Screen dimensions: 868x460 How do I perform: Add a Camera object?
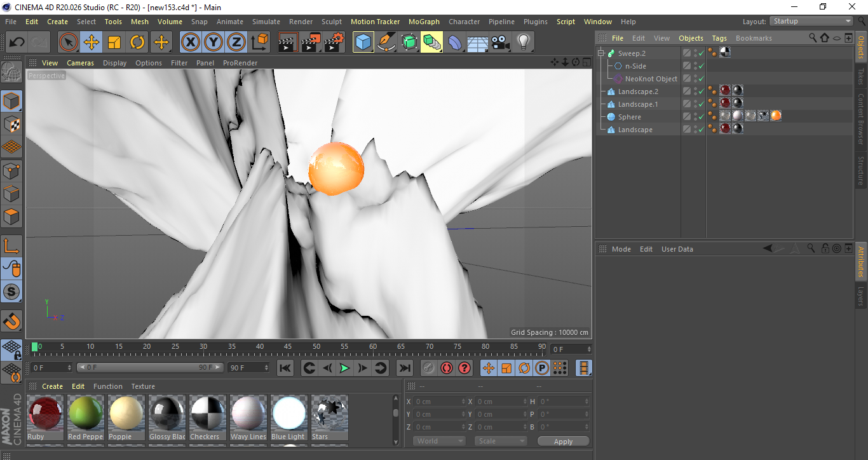pyautogui.click(x=500, y=43)
